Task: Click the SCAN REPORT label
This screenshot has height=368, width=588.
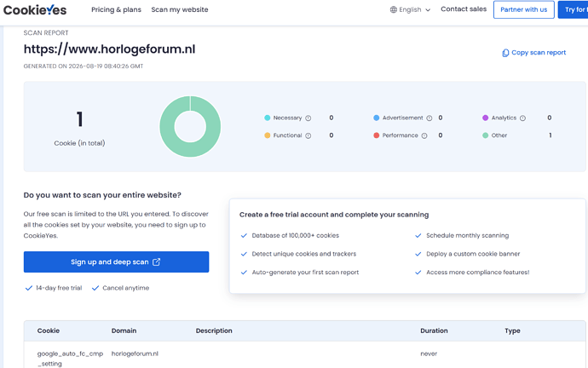Action: coord(46,33)
